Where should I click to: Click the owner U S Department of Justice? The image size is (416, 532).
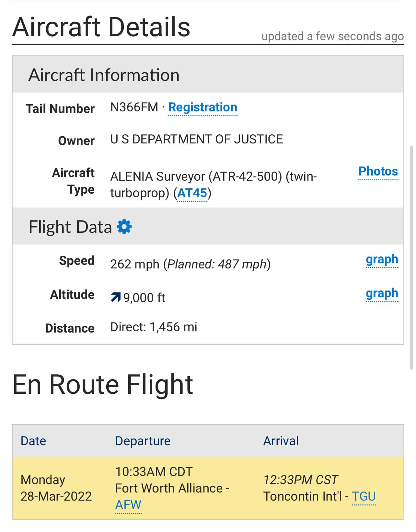(x=197, y=139)
